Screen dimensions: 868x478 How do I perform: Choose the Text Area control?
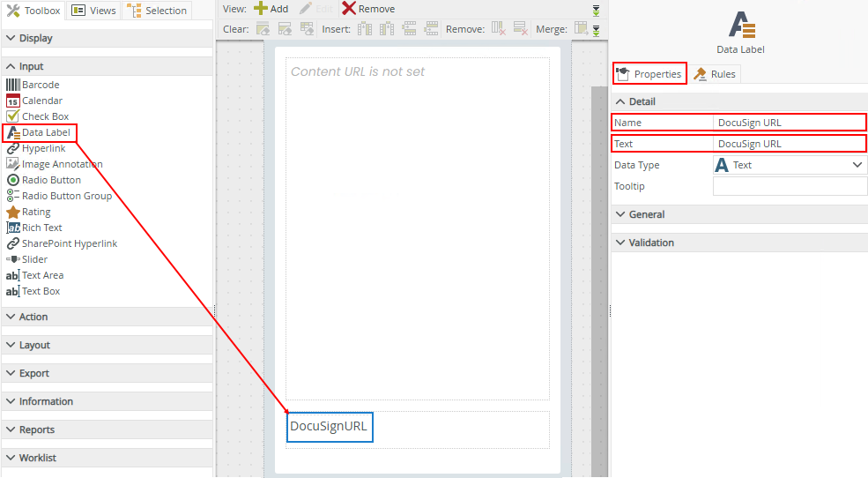coord(35,275)
